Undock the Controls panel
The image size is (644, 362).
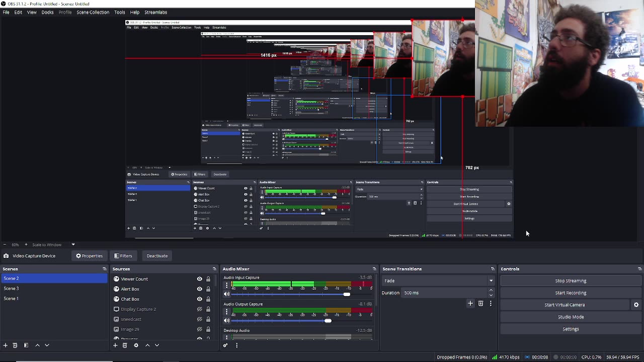coord(639,269)
